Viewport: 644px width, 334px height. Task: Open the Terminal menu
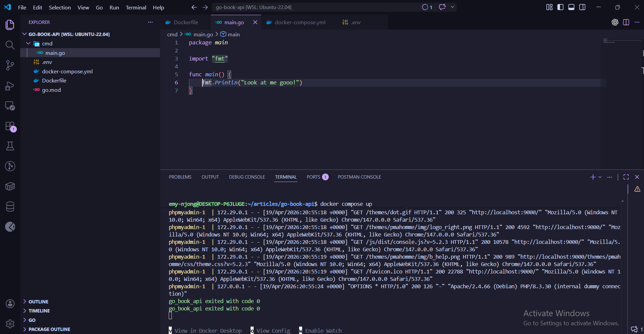point(136,7)
